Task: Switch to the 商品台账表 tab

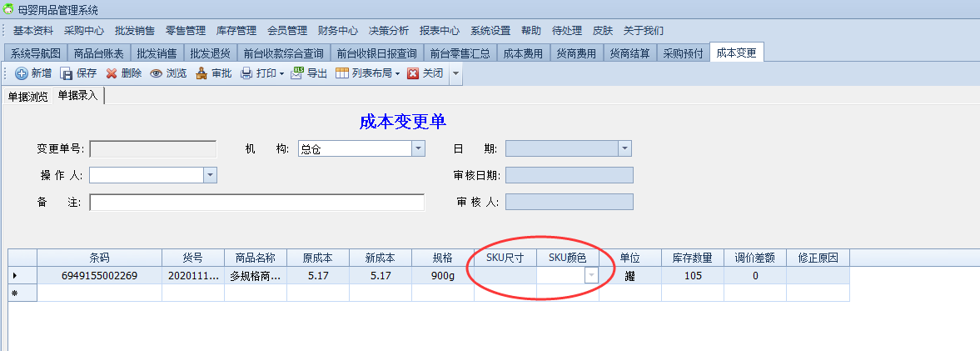Action: (x=99, y=53)
